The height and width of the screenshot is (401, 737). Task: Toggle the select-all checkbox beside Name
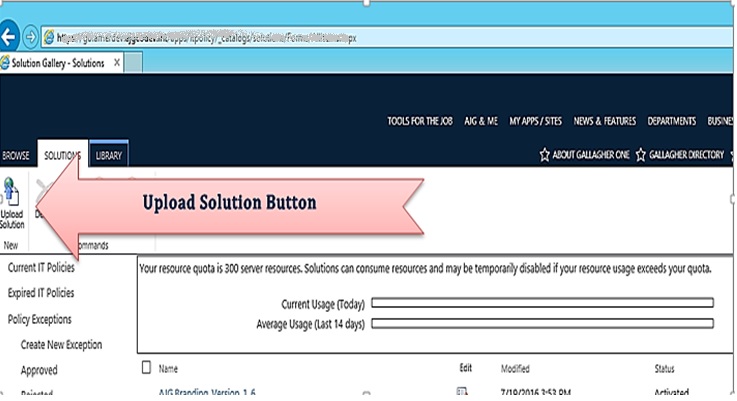(x=146, y=367)
